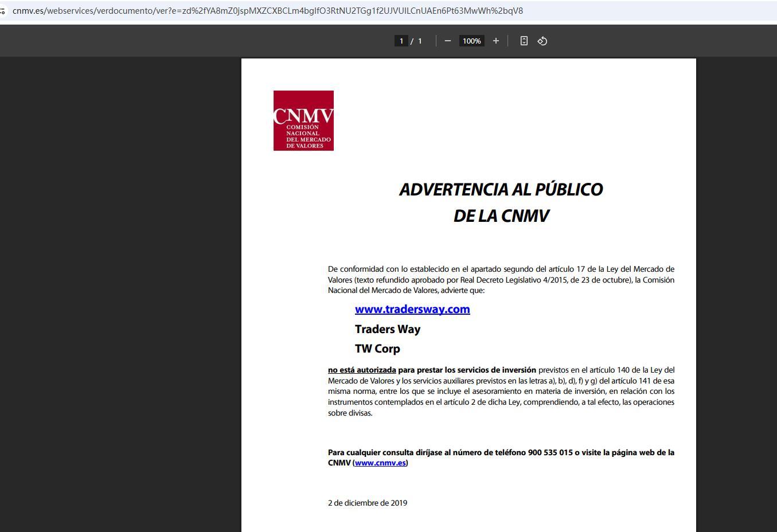This screenshot has height=532, width=777.
Task: Click the zoom out minus button
Action: click(448, 41)
